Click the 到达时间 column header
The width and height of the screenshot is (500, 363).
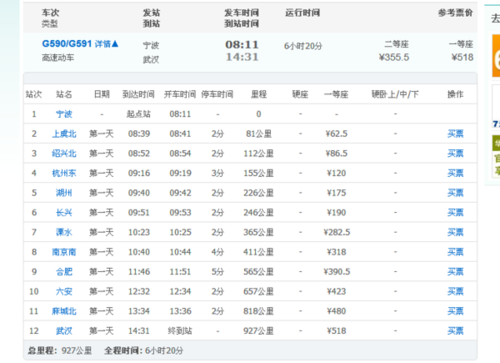[138, 94]
